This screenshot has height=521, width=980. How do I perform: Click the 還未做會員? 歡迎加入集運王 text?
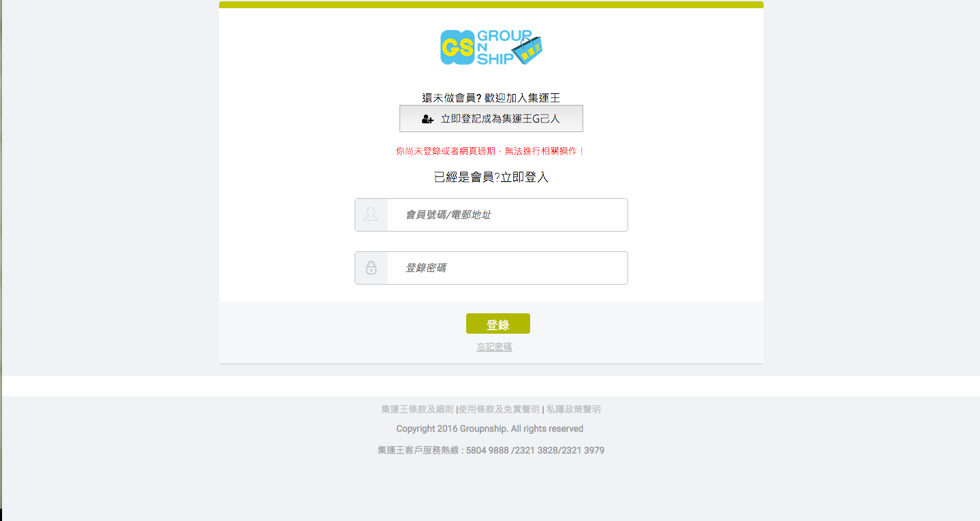pyautogui.click(x=491, y=98)
